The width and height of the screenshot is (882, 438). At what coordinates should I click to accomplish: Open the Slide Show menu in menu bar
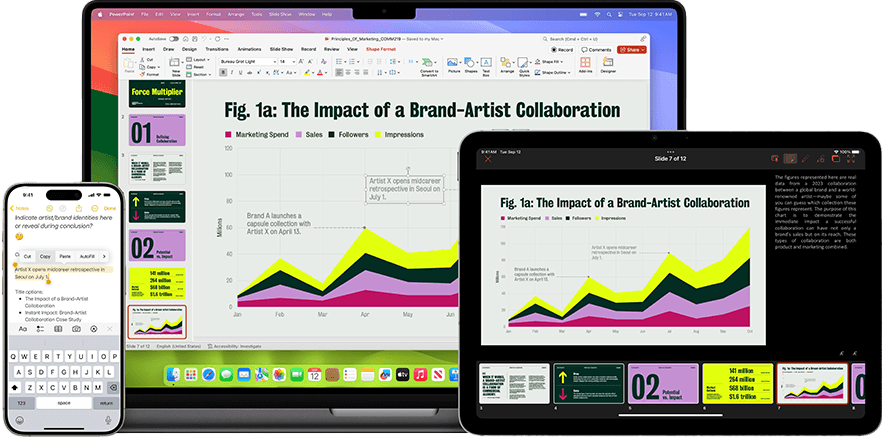tap(281, 15)
